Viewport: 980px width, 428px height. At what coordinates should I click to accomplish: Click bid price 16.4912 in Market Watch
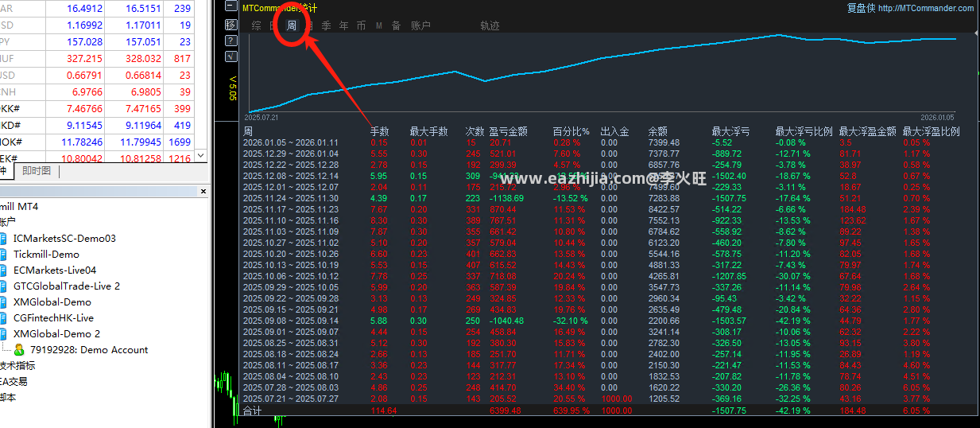(x=84, y=8)
